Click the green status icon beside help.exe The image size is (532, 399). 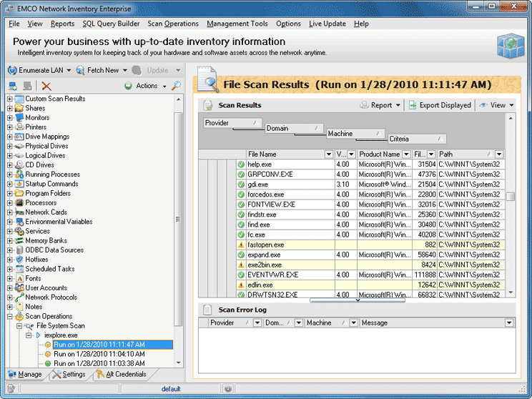(x=241, y=164)
